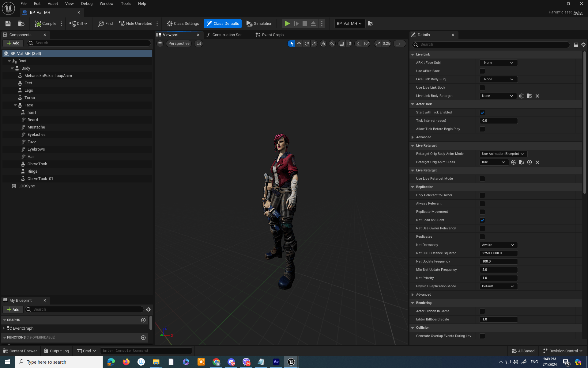
Task: Collapse the Face component tree node
Action: [x=15, y=105]
